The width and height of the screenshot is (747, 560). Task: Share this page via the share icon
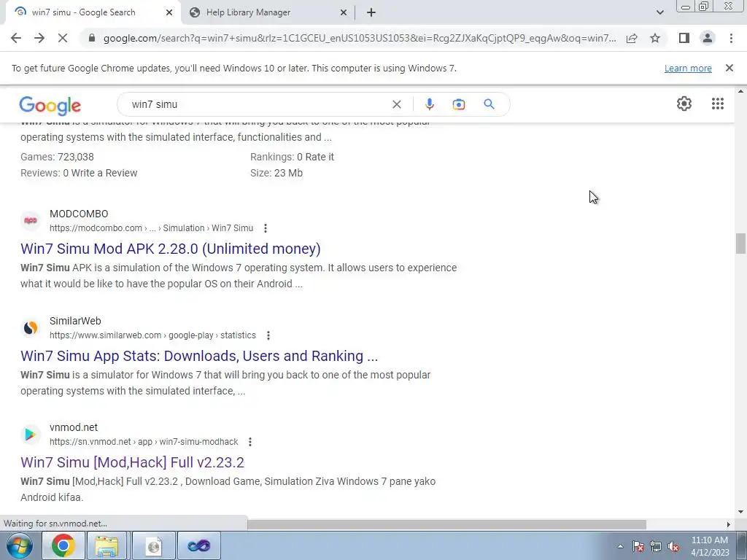[632, 38]
